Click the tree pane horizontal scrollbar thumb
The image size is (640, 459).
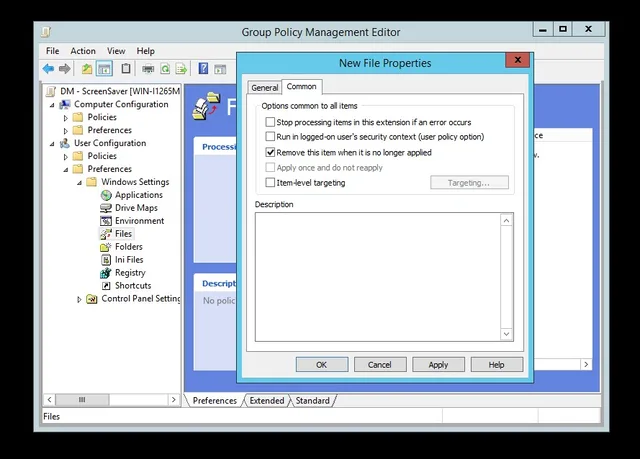tap(82, 400)
